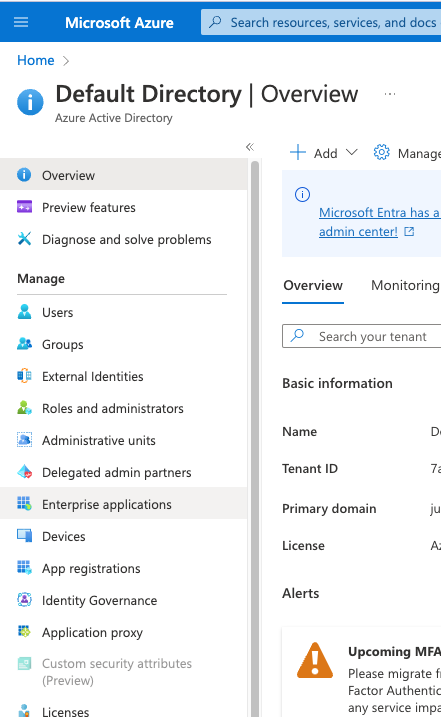Click the Identity Governance icon
This screenshot has width=441, height=717.
coord(24,600)
